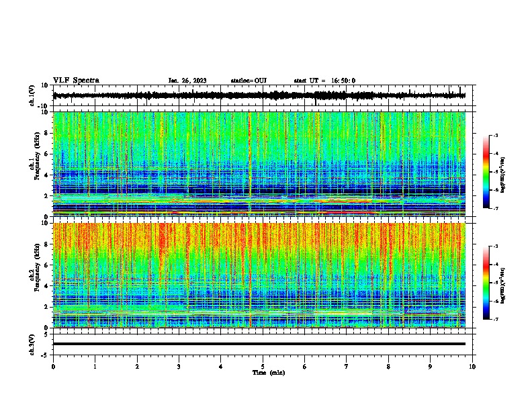Click the 5 minute tick label
Image resolution: width=532 pixels, height=411 pixels.
point(263,367)
